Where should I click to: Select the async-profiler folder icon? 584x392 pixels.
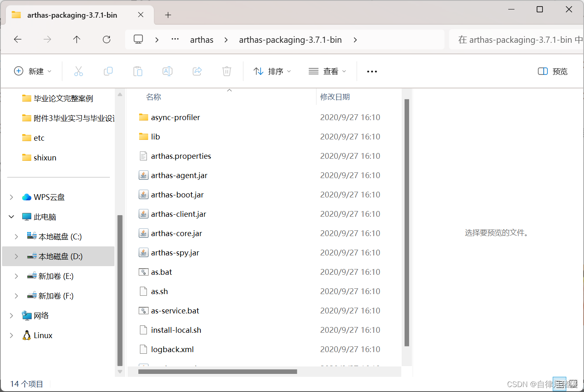click(143, 117)
